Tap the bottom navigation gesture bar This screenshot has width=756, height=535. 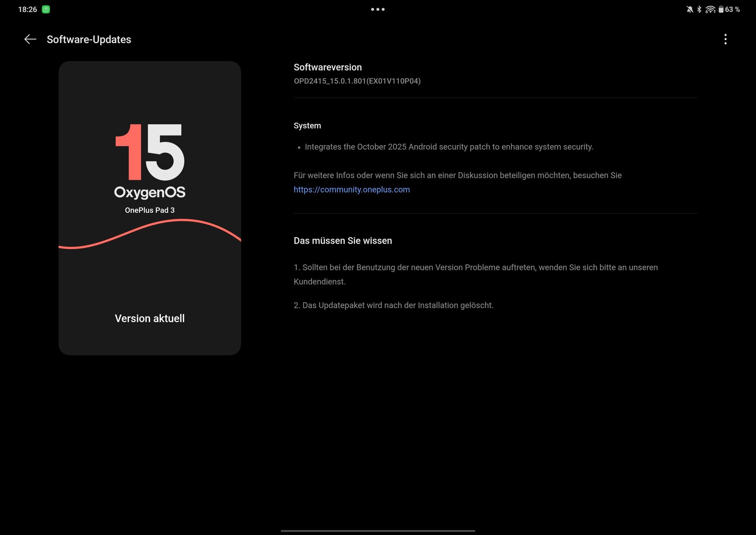[x=378, y=531]
